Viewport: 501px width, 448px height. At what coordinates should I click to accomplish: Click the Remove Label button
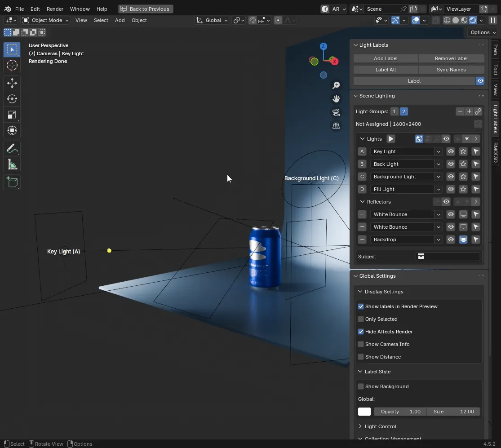coord(451,58)
